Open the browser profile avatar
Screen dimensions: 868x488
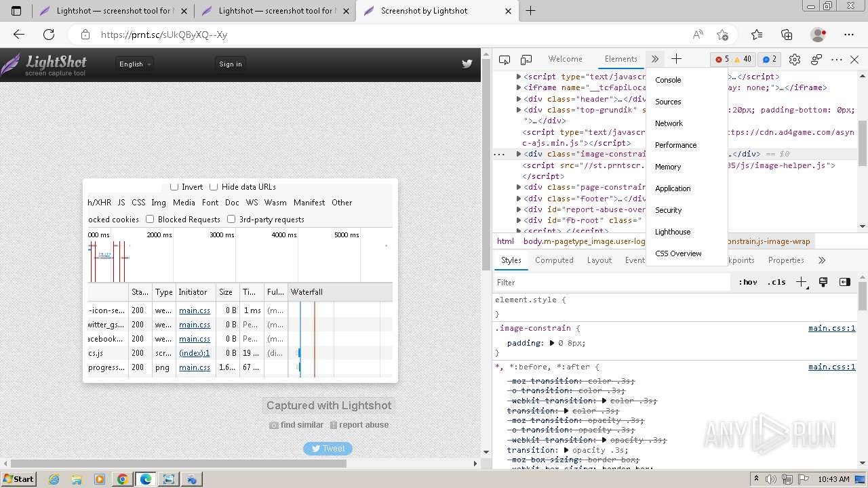coord(818,35)
